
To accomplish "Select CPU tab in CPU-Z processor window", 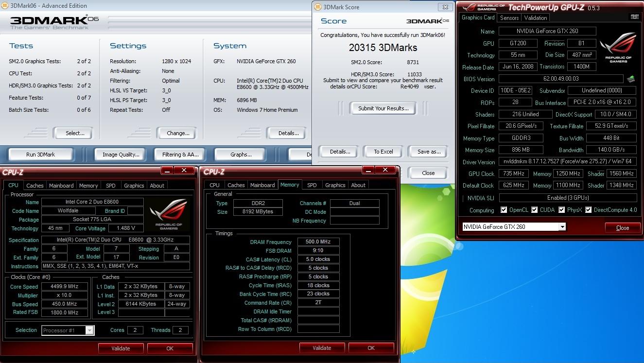I will point(13,185).
